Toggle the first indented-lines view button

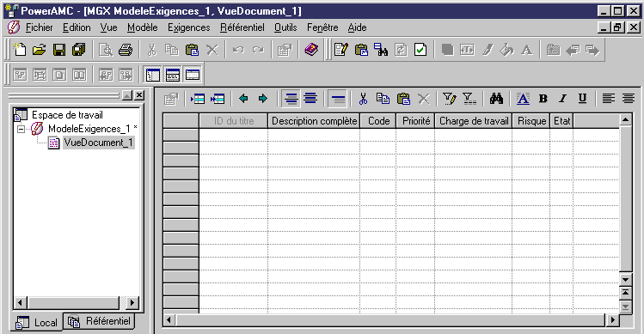(291, 99)
